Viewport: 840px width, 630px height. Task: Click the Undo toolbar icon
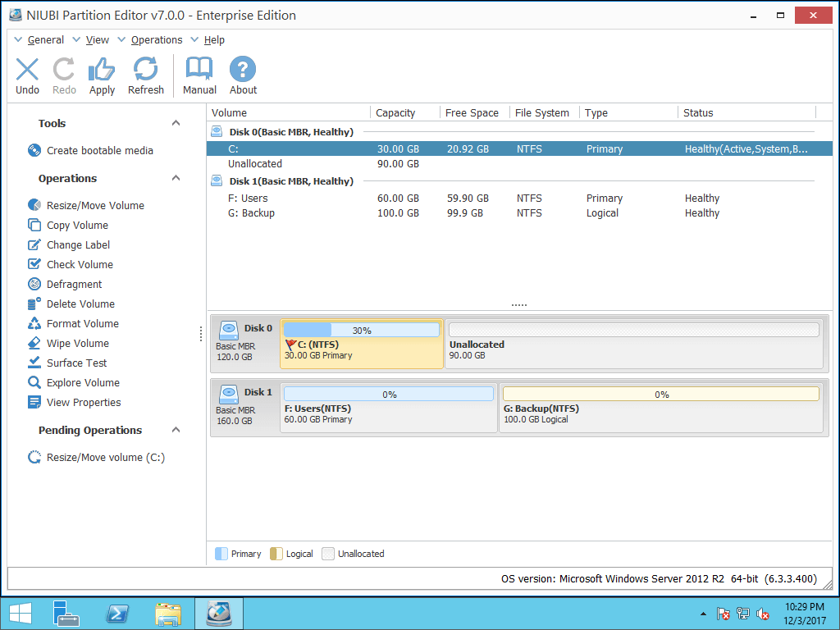coord(27,69)
